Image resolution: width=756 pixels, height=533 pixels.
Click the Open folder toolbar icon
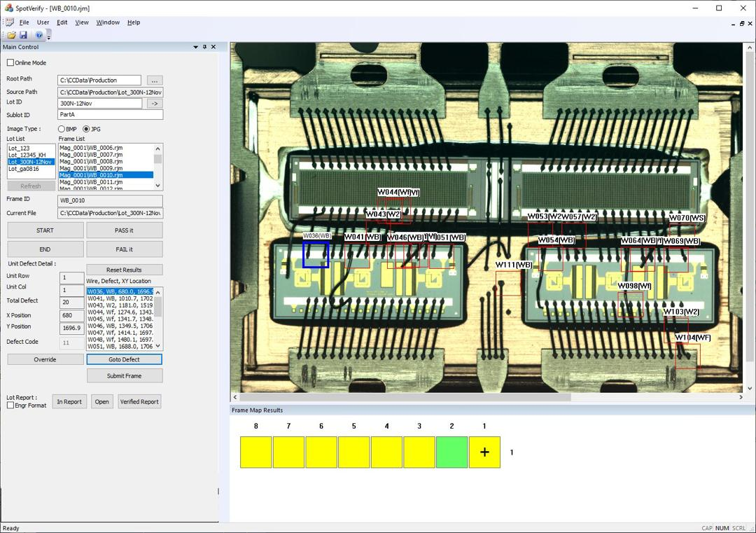12,35
